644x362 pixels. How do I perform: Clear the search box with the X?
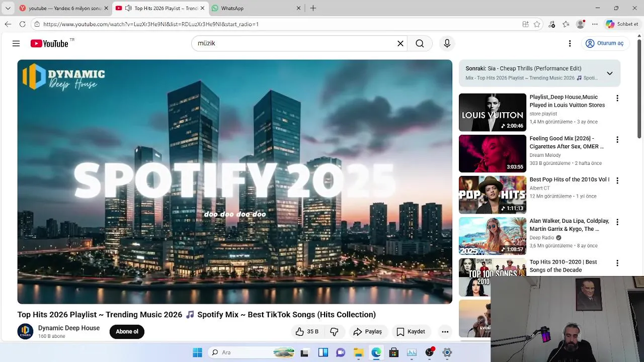click(400, 44)
